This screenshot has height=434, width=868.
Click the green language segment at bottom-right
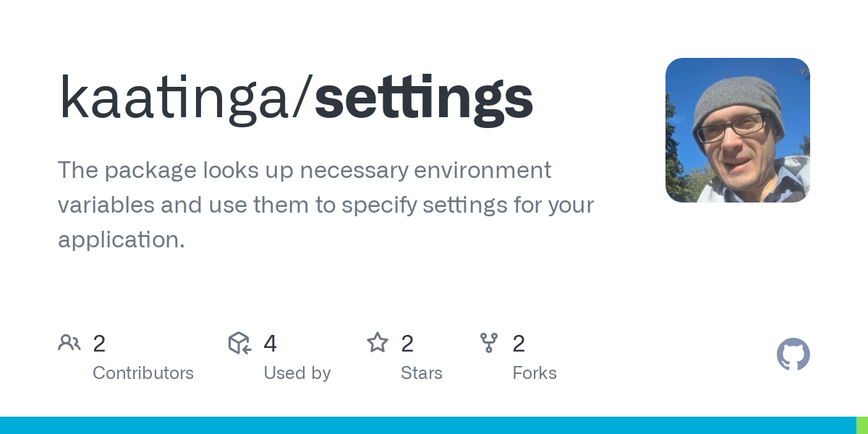862,425
